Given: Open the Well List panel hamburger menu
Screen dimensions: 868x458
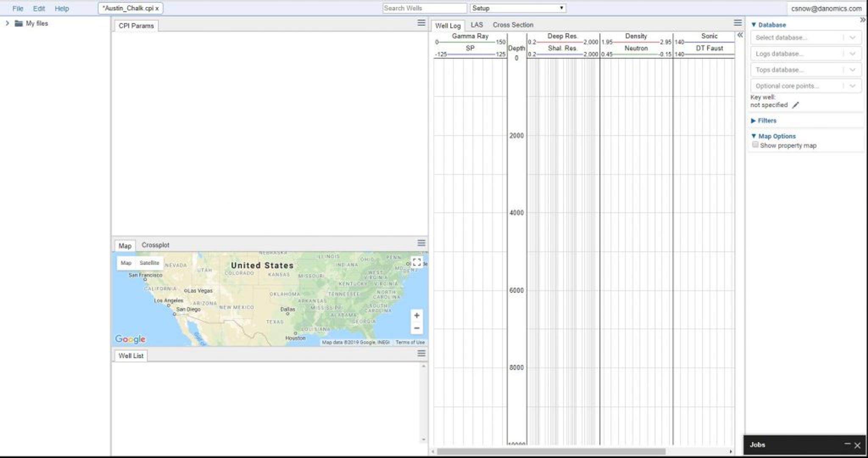Looking at the screenshot, I should [421, 354].
